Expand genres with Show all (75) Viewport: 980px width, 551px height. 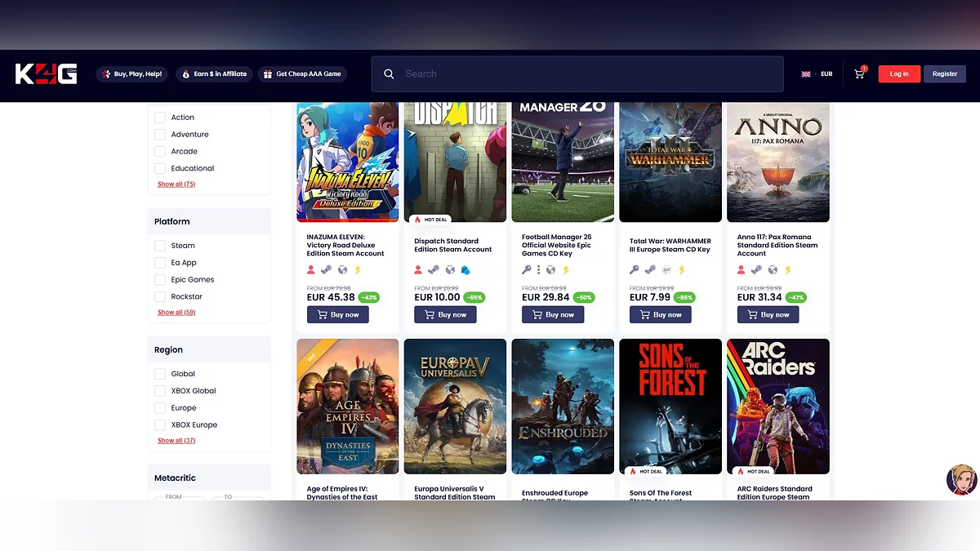tap(176, 184)
